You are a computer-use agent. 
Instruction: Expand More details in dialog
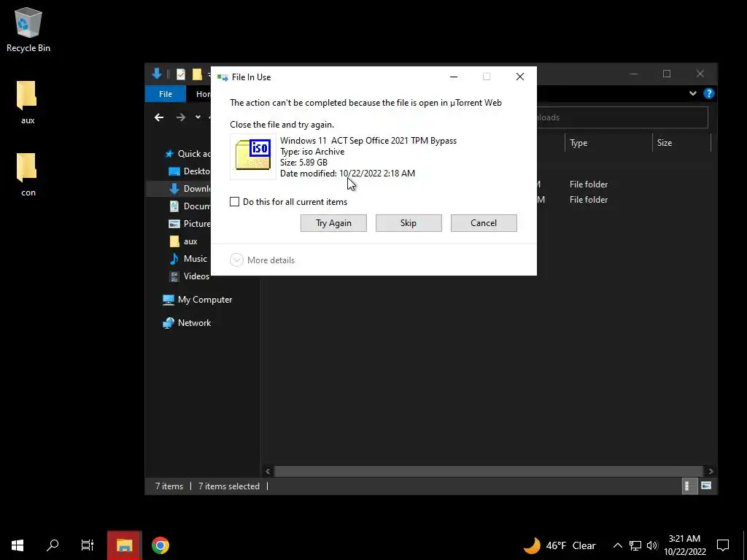[263, 260]
